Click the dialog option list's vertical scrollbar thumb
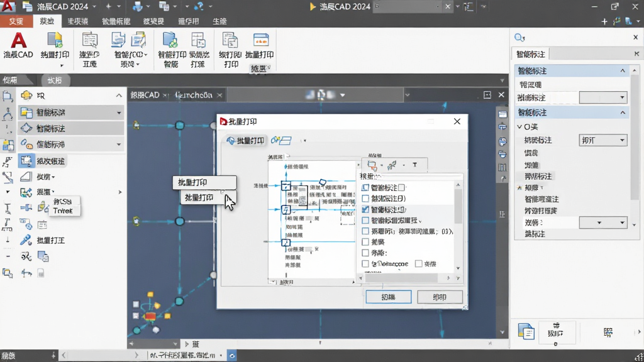The height and width of the screenshot is (362, 644). (x=458, y=206)
